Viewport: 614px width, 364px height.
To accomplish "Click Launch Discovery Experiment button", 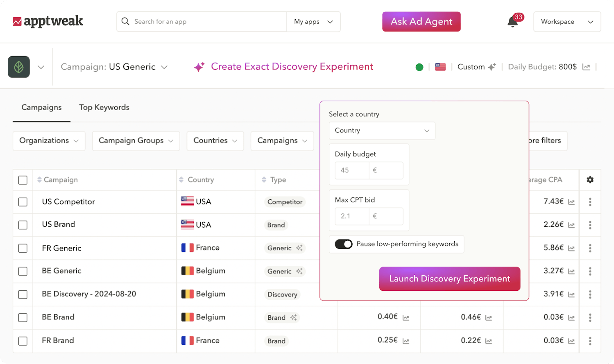I will coord(449,279).
